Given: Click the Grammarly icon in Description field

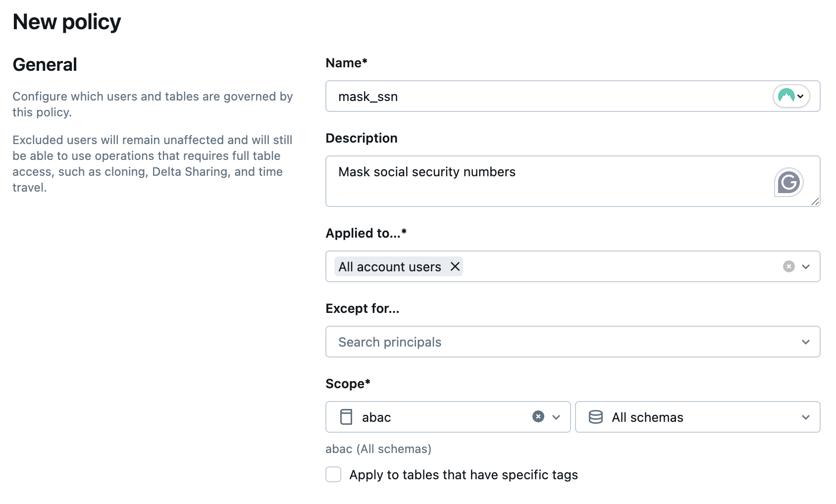Looking at the screenshot, I should 788,182.
